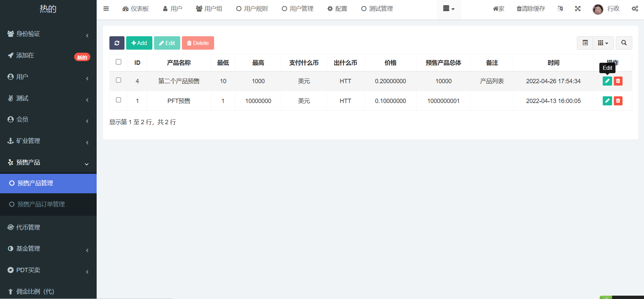The width and height of the screenshot is (644, 299).
Task: Click the search magnifier icon
Action: (624, 43)
